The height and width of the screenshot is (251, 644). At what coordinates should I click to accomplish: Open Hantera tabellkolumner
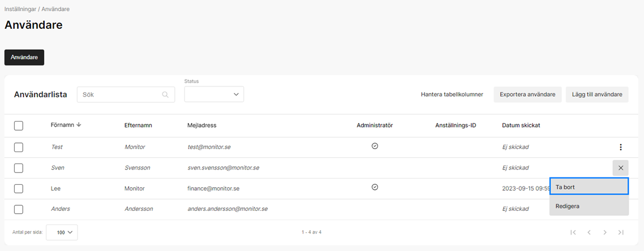452,94
